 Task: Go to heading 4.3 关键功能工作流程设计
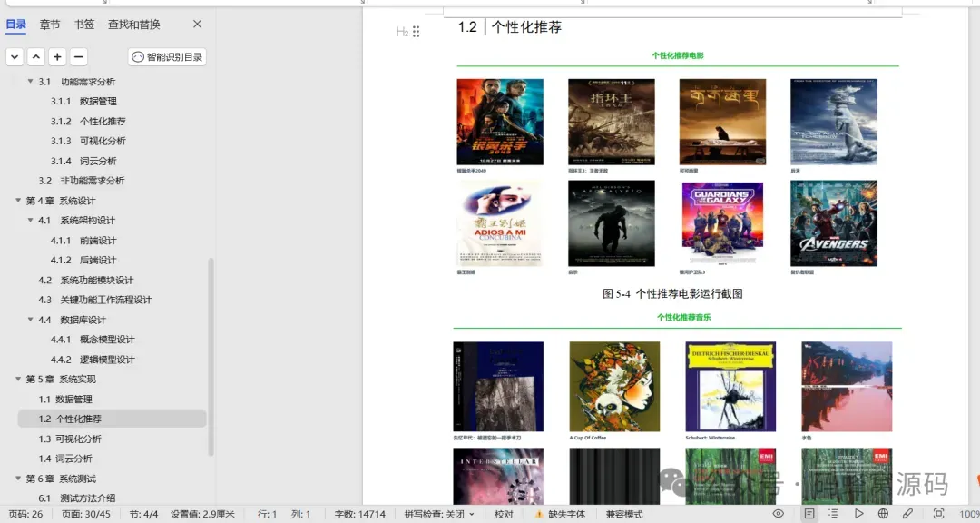click(95, 300)
